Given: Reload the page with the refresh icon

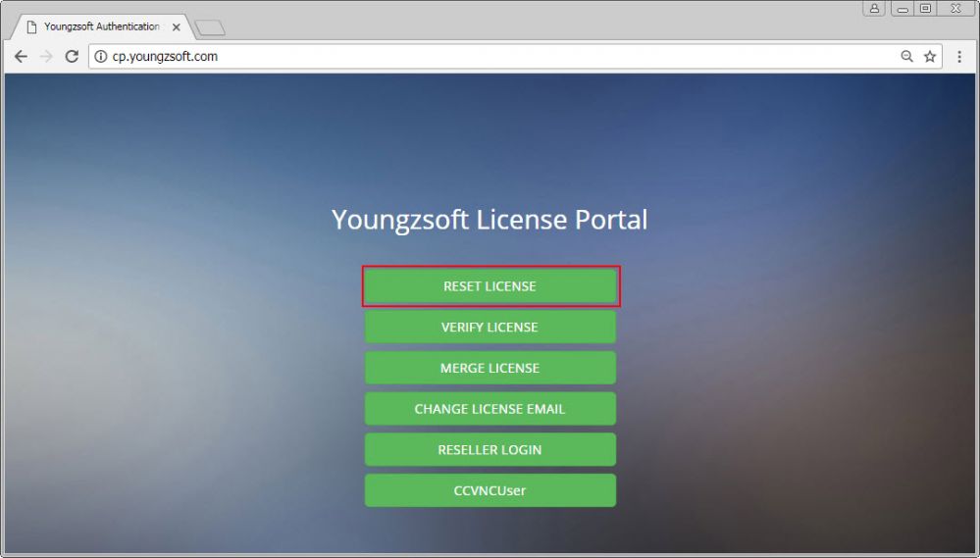Looking at the screenshot, I should 72,56.
